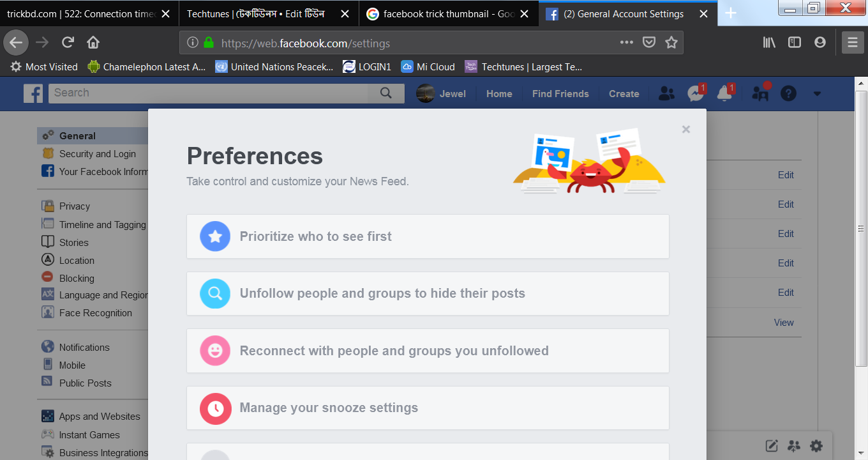Click the Quick Help question mark icon
Image resolution: width=868 pixels, height=460 pixels.
click(788, 94)
